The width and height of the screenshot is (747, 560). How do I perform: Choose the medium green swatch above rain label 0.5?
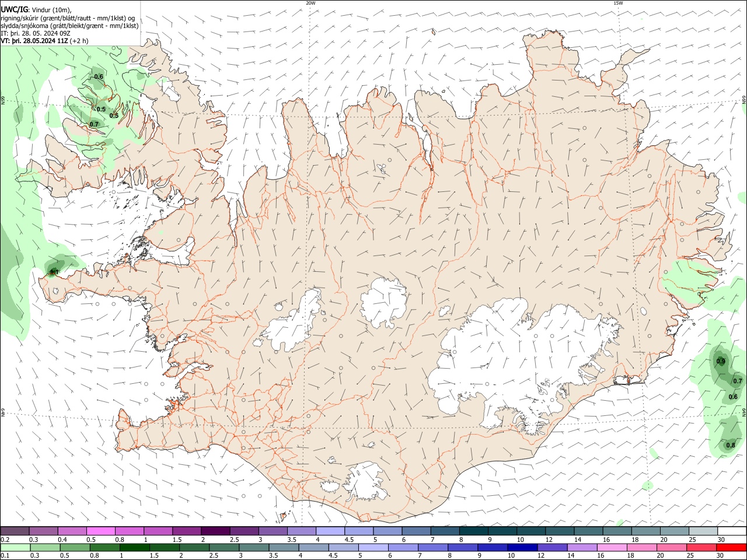(x=74, y=547)
